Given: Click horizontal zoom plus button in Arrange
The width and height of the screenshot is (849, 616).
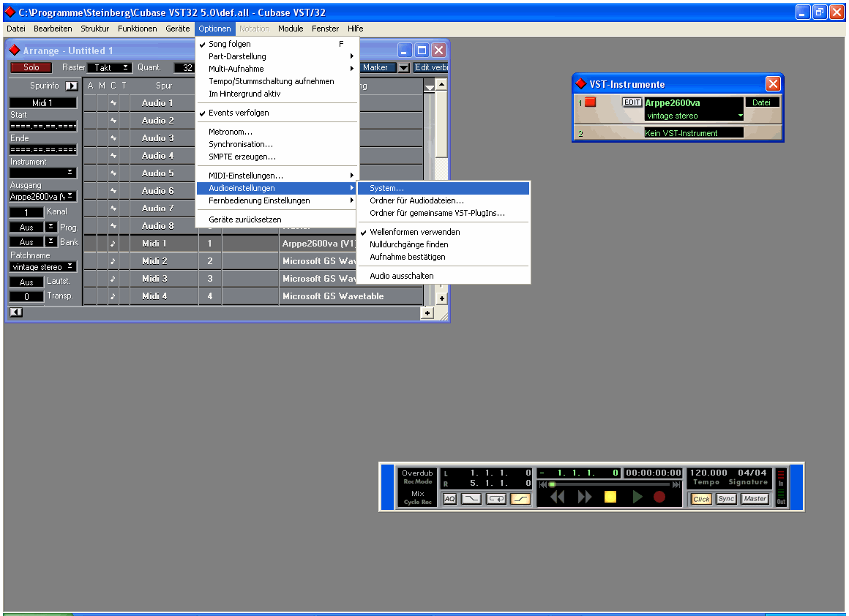Looking at the screenshot, I should [427, 313].
